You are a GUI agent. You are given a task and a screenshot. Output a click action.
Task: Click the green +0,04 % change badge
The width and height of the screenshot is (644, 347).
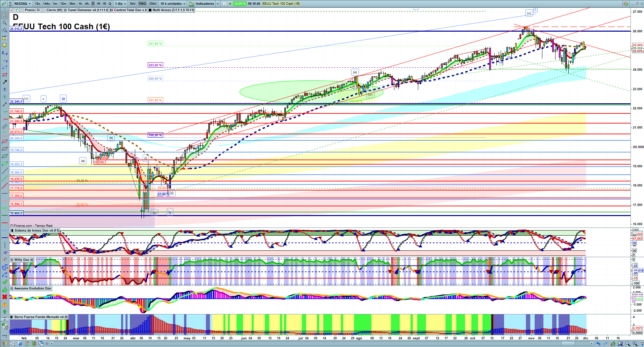point(240,4)
